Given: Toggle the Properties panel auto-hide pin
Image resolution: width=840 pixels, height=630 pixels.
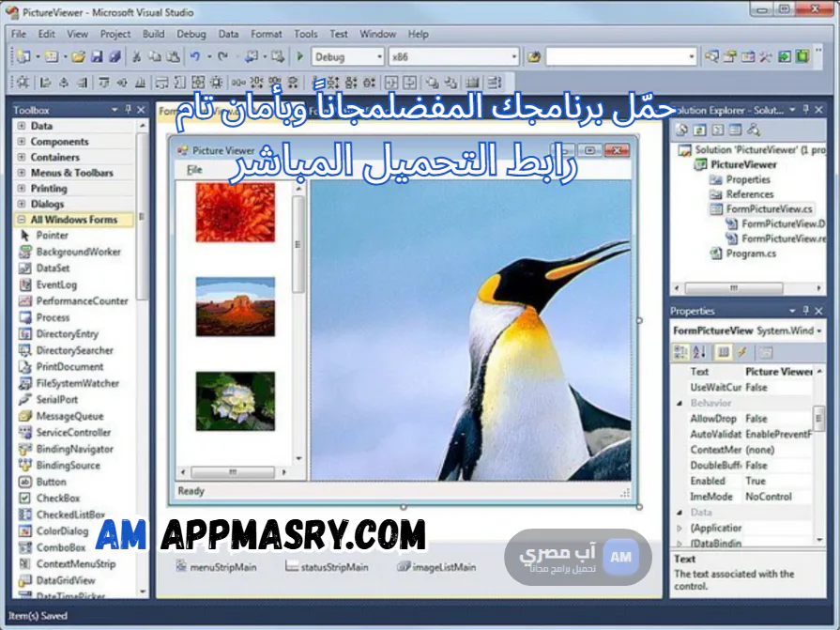Looking at the screenshot, I should [x=805, y=310].
